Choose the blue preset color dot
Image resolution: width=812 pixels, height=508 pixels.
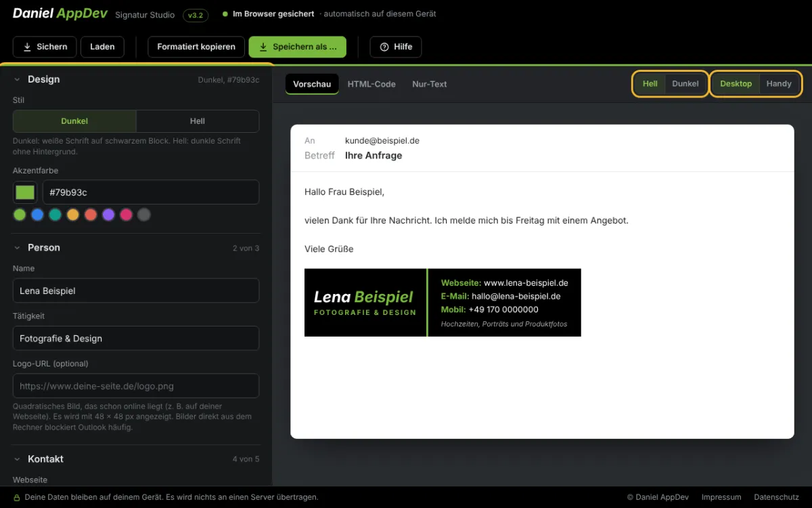point(37,215)
